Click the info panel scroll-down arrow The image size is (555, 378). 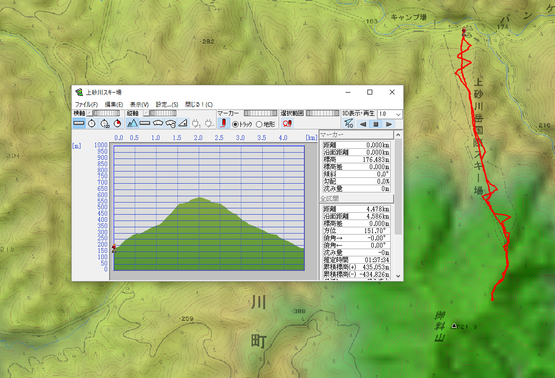click(398, 276)
